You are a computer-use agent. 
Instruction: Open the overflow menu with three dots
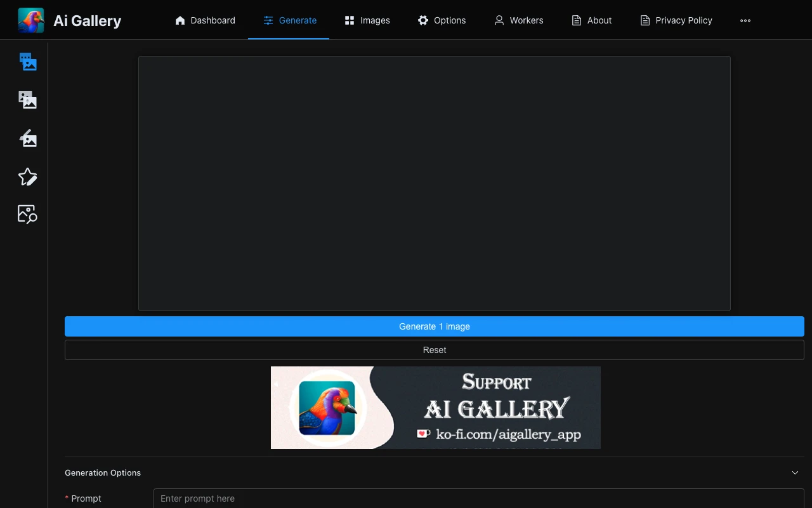pyautogui.click(x=745, y=20)
